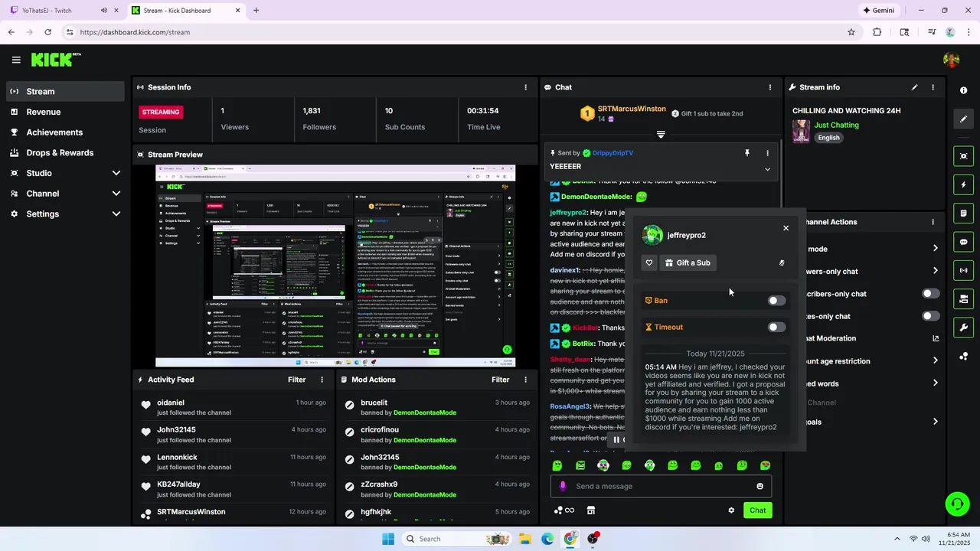980x551 pixels.
Task: Close the jeffreypro2 user card
Action: pos(786,228)
